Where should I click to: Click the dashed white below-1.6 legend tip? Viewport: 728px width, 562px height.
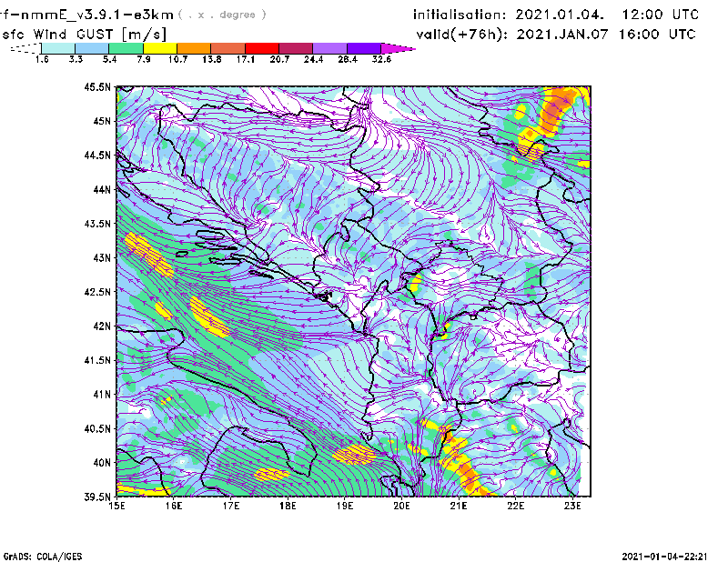point(25,48)
